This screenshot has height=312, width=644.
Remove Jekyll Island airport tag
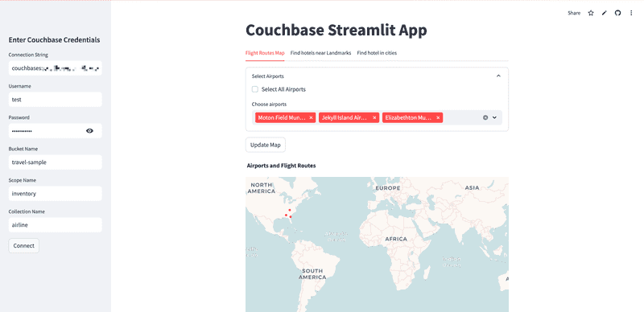tap(374, 118)
